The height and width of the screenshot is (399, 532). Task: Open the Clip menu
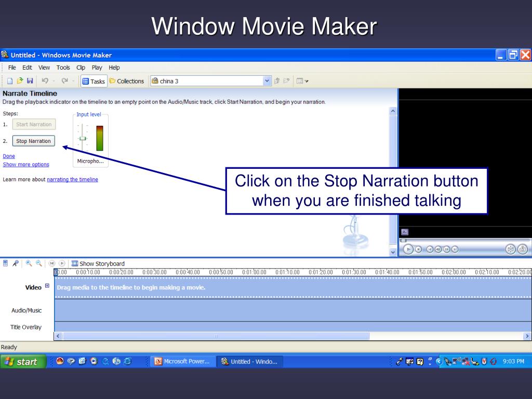pos(81,68)
